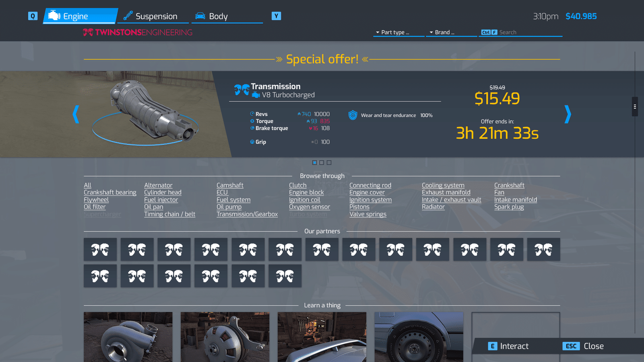The width and height of the screenshot is (644, 362).
Task: Browse Timing chain / belt parts
Action: click(170, 214)
